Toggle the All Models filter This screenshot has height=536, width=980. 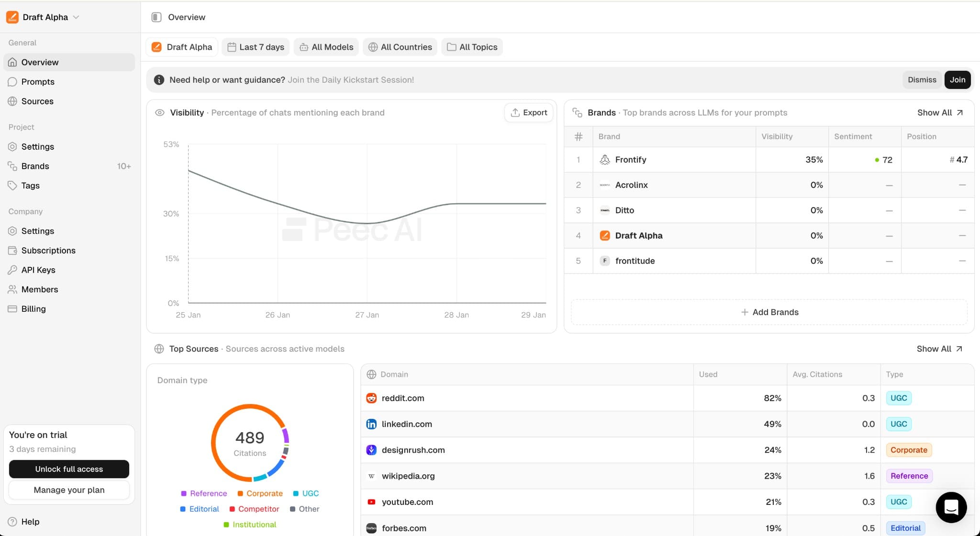pyautogui.click(x=326, y=47)
